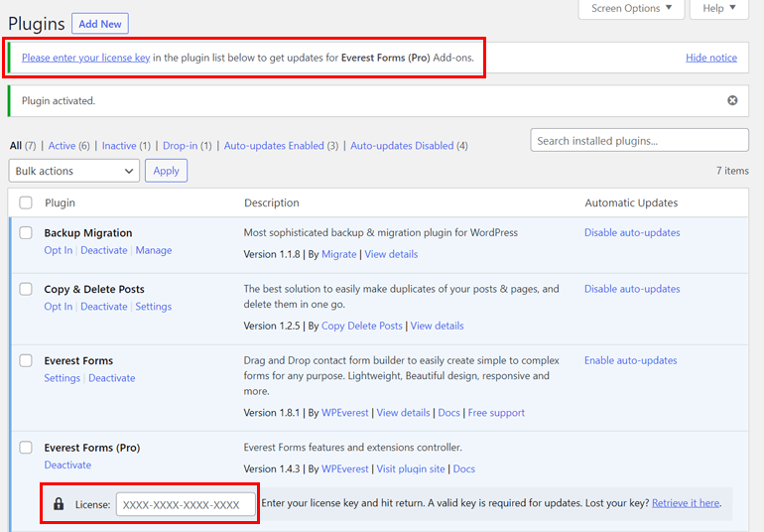View details of Copy & Delete Posts
The height and width of the screenshot is (532, 764).
click(x=437, y=326)
